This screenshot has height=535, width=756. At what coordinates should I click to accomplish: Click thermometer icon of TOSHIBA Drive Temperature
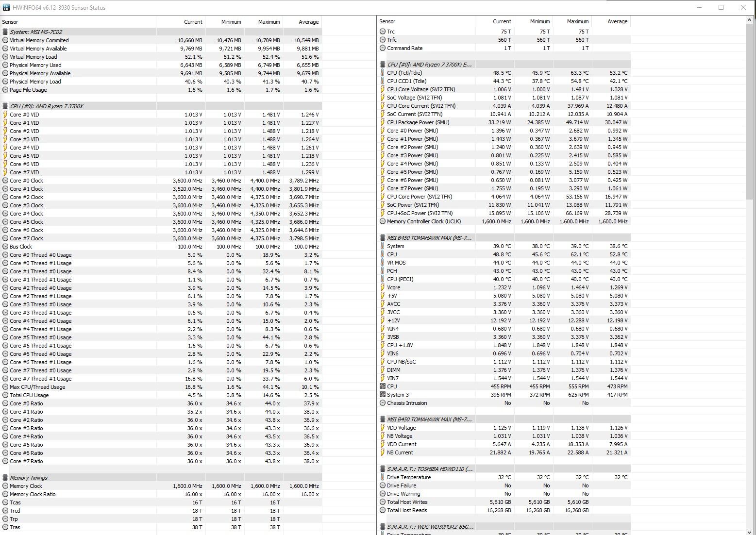pos(383,477)
